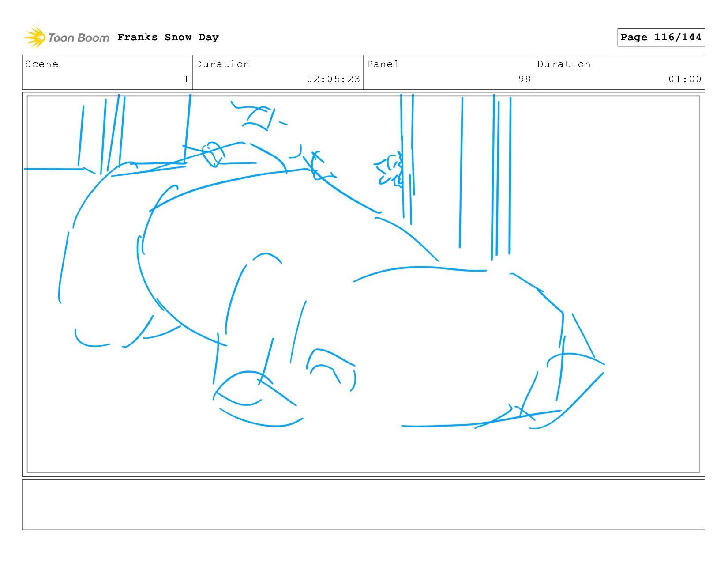The height and width of the screenshot is (563, 728).
Task: Click the Toon Boom logo
Action: click(66, 38)
